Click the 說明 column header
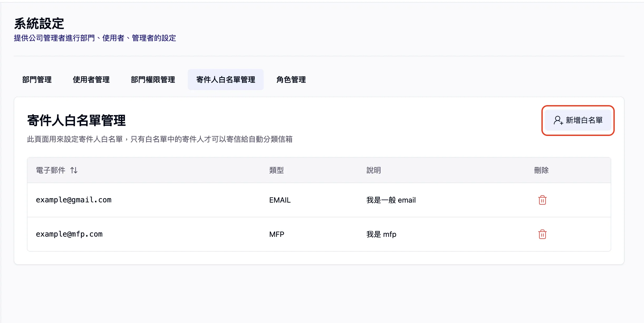Viewport: 644px width, 323px height. [373, 170]
